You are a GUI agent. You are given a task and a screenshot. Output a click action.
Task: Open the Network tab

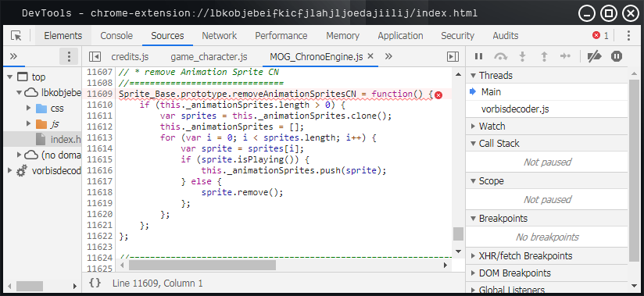pos(220,36)
